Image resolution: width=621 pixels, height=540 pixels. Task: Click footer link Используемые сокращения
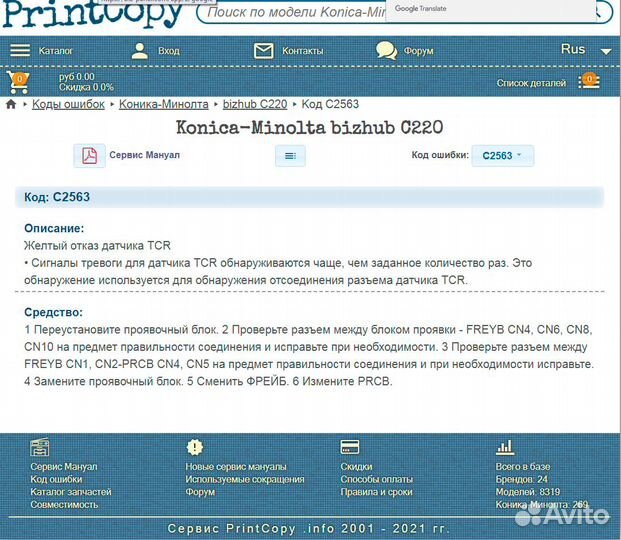coord(245,479)
